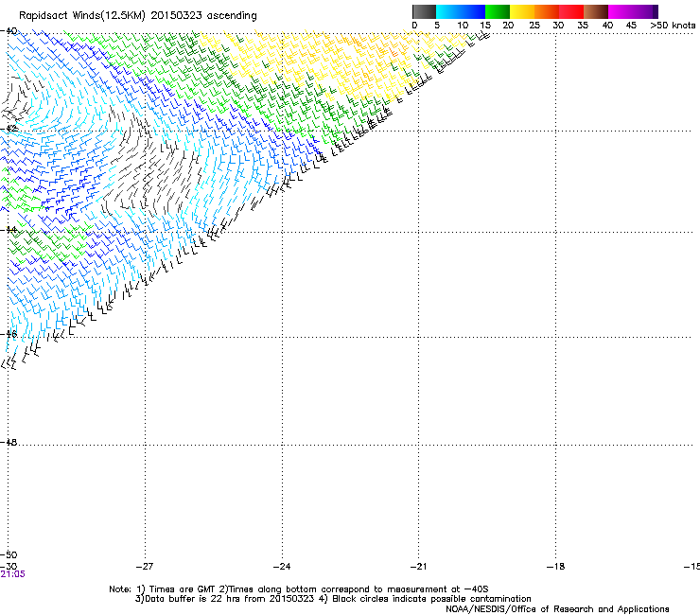The width and height of the screenshot is (700, 615).
Task: Click the '-46' latitude axis label
Action: (9, 334)
